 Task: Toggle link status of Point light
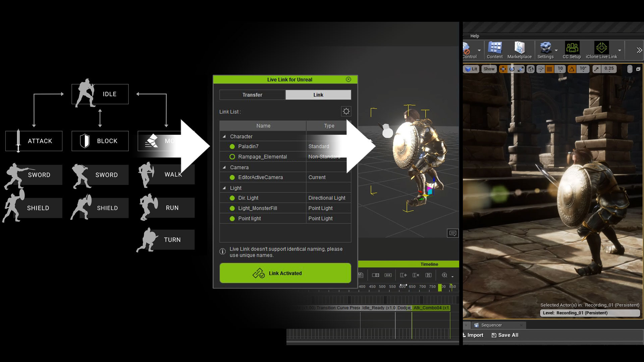[x=232, y=219]
